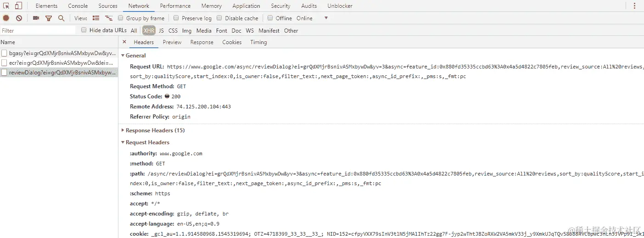Click the :scheme https value

click(x=162, y=194)
